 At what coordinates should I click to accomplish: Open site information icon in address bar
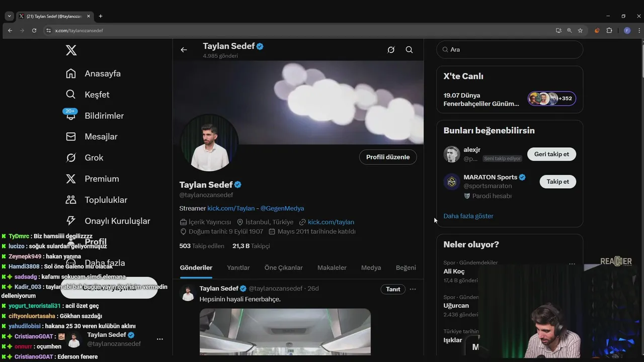point(48,31)
